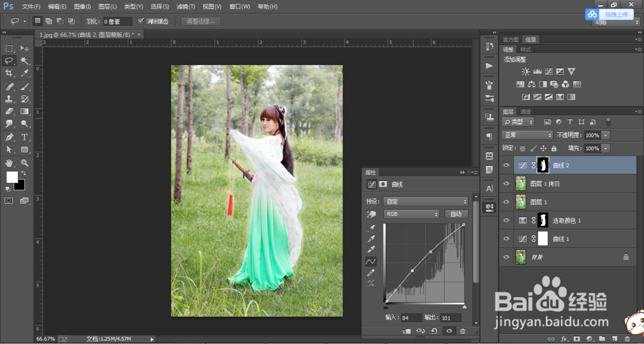Hide the 图层 1 拷贝 layer

point(506,184)
